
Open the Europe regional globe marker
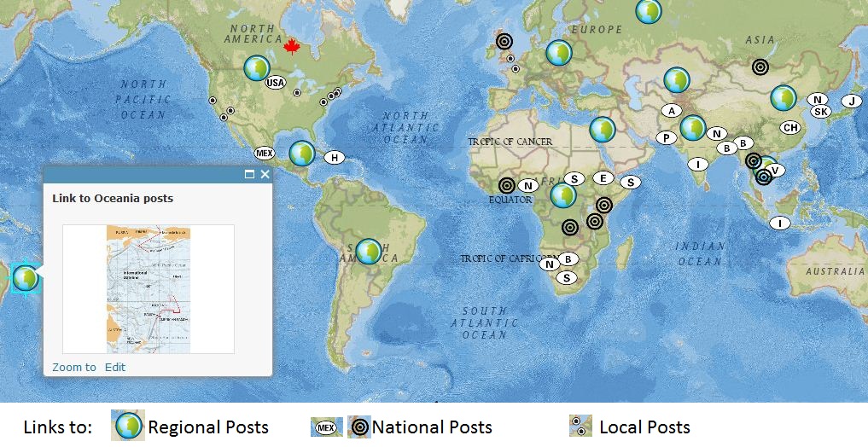[x=559, y=53]
